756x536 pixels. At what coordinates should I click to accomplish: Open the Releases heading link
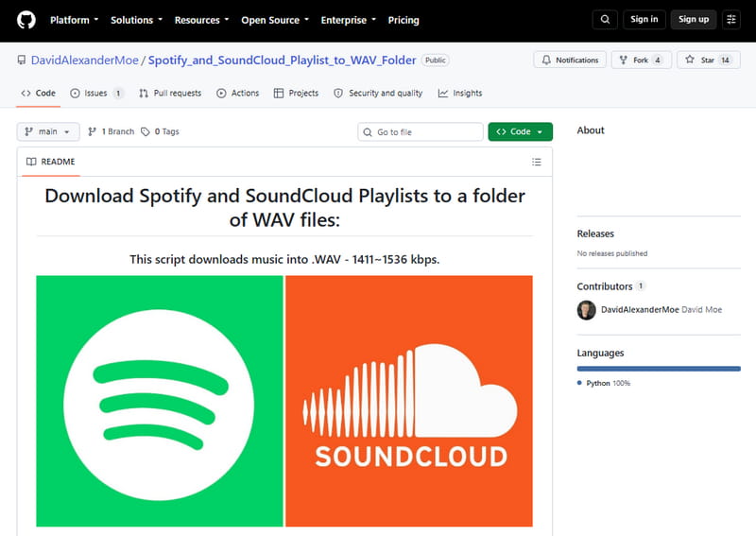[x=595, y=233]
